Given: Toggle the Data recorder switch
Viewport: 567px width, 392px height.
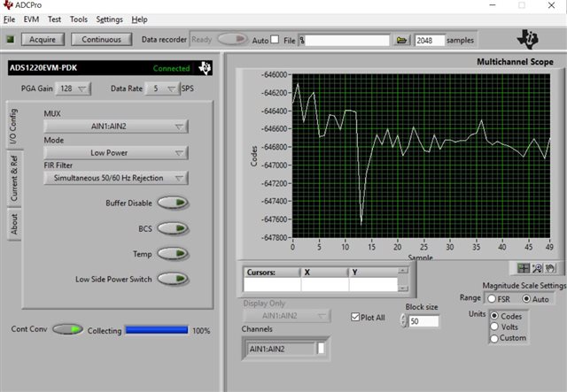Looking at the screenshot, I should click(232, 39).
